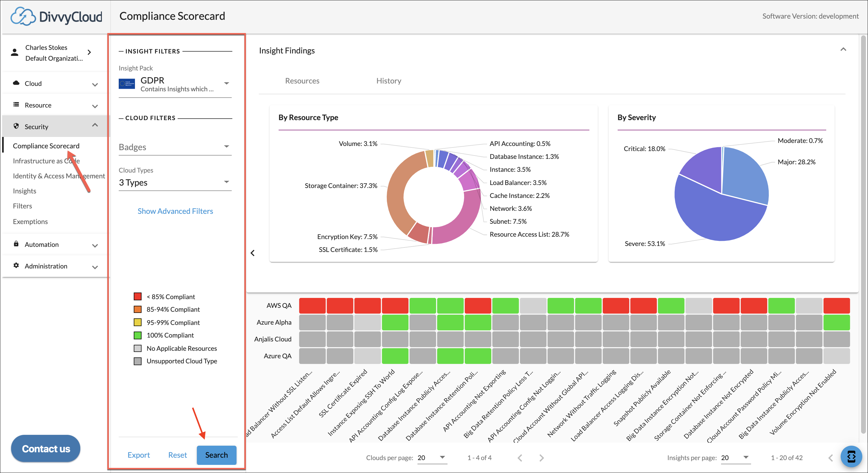Open the Cloud Types '3 Types' dropdown
Viewport: 868px width, 473px height.
click(226, 182)
